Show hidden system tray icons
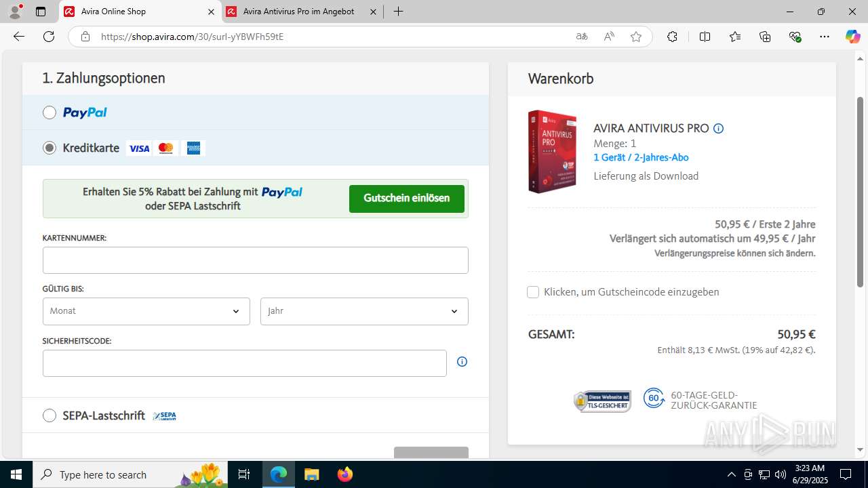 tap(731, 474)
